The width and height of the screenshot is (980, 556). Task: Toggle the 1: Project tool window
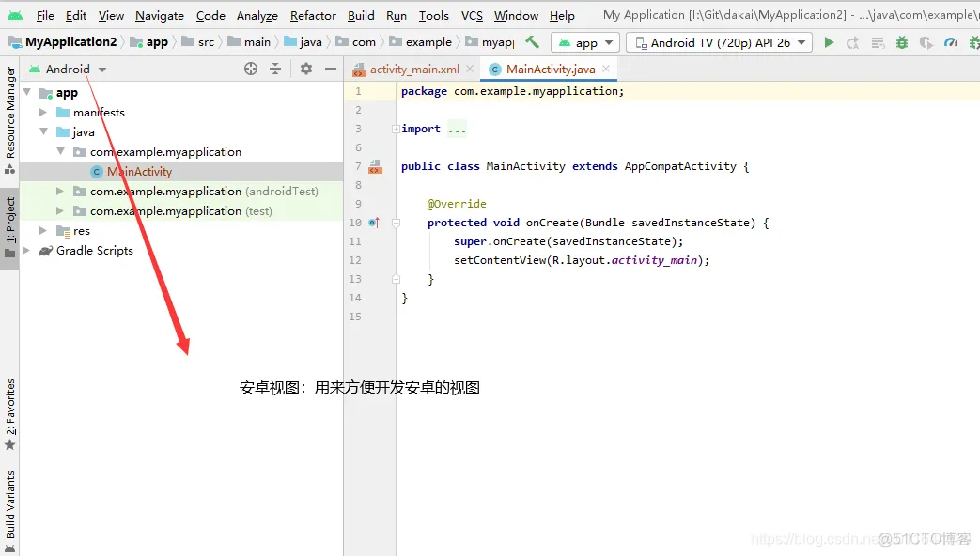point(10,228)
